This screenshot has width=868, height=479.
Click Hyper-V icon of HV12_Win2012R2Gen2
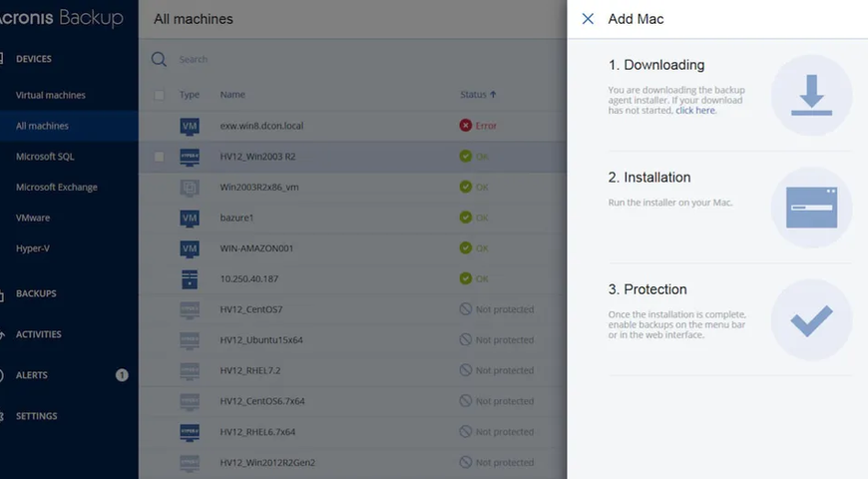tap(190, 463)
